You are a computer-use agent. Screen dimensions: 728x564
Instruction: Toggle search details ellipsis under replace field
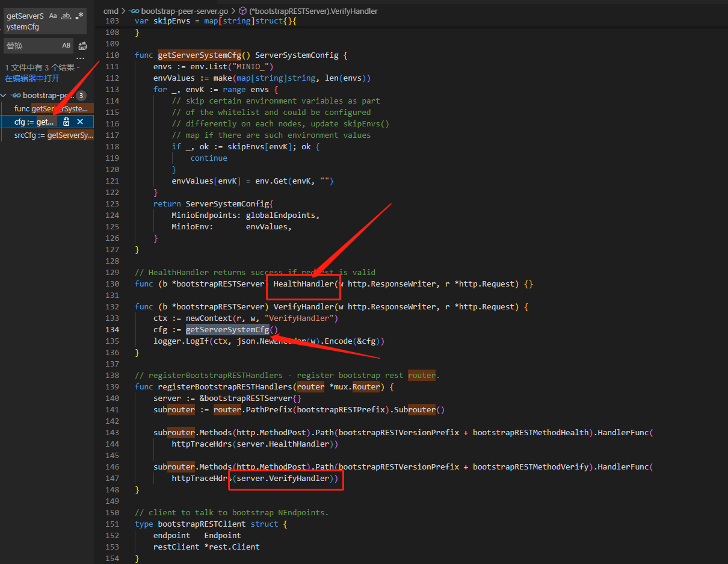tap(81, 59)
